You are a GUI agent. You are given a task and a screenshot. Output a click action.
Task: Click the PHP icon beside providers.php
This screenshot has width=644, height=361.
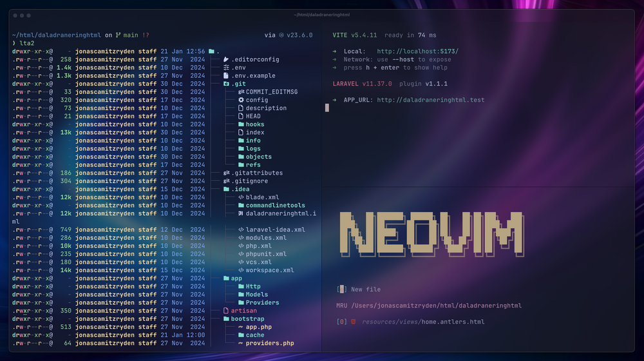(241, 344)
